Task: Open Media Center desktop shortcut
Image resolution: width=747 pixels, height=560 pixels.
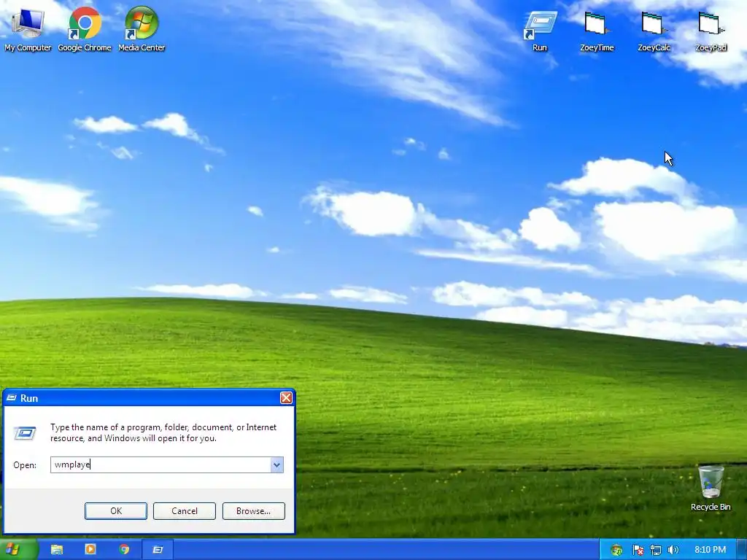Action: (142, 29)
